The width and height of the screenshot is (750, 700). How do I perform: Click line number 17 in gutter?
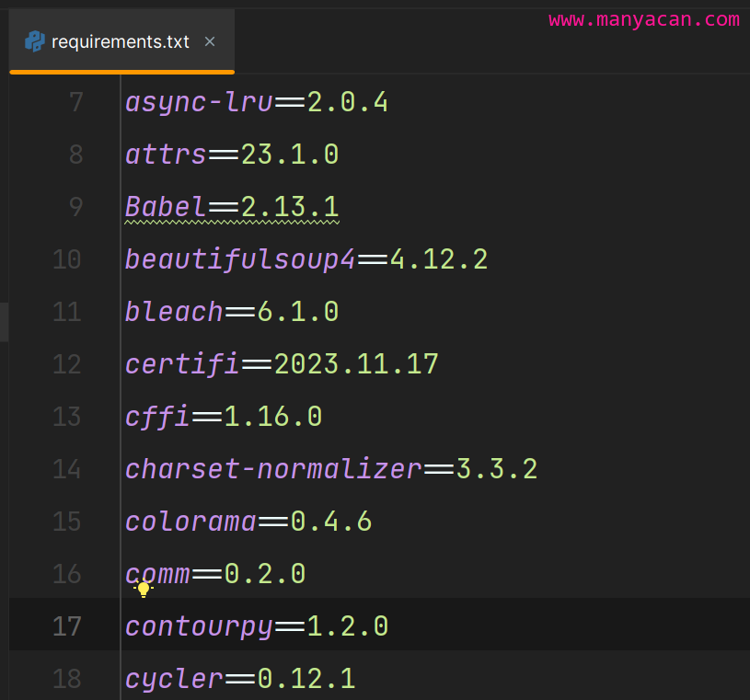[67, 625]
